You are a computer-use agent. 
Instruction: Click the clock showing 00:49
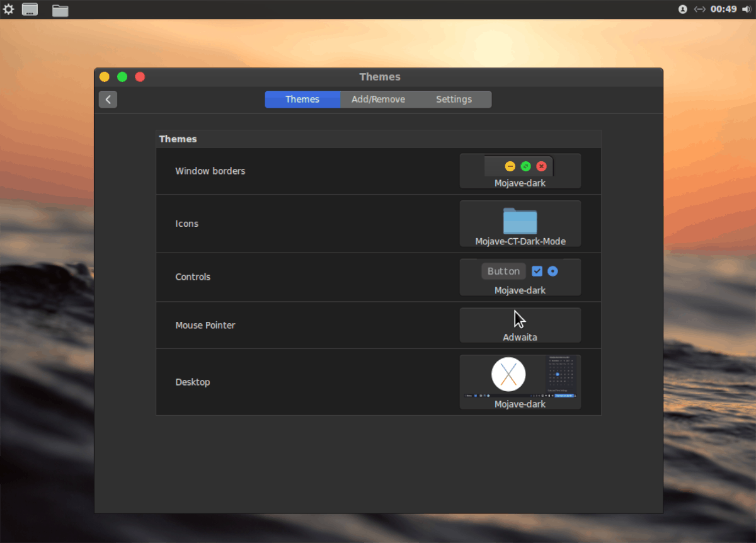724,9
